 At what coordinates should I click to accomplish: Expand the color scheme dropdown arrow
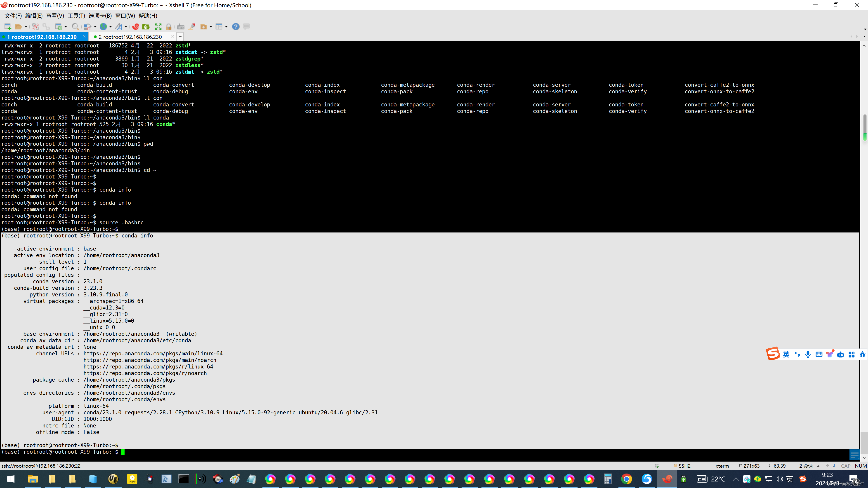coord(95,27)
